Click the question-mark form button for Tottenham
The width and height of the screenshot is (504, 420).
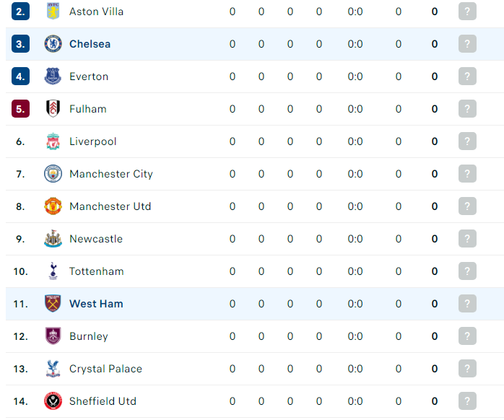click(467, 271)
